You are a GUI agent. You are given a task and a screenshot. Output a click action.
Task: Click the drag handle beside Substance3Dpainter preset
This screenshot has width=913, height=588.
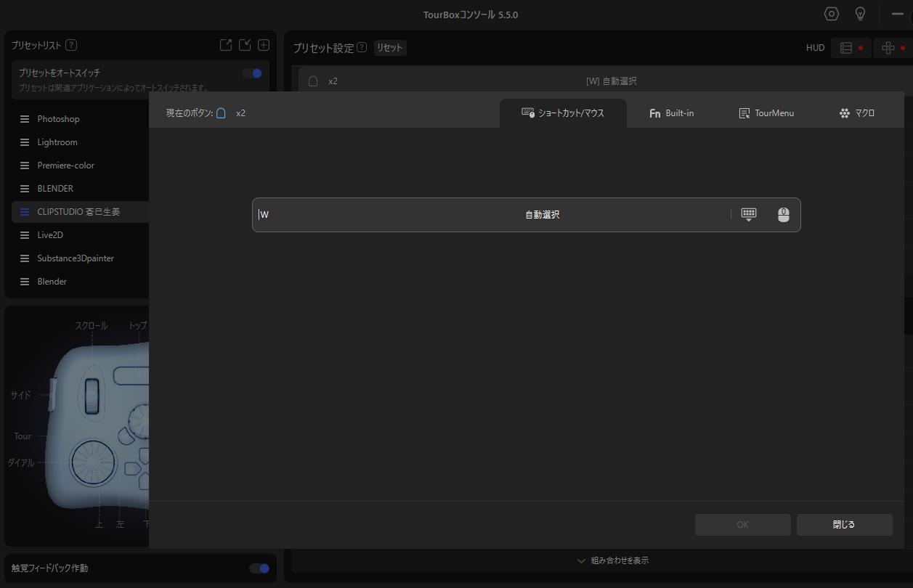(25, 258)
